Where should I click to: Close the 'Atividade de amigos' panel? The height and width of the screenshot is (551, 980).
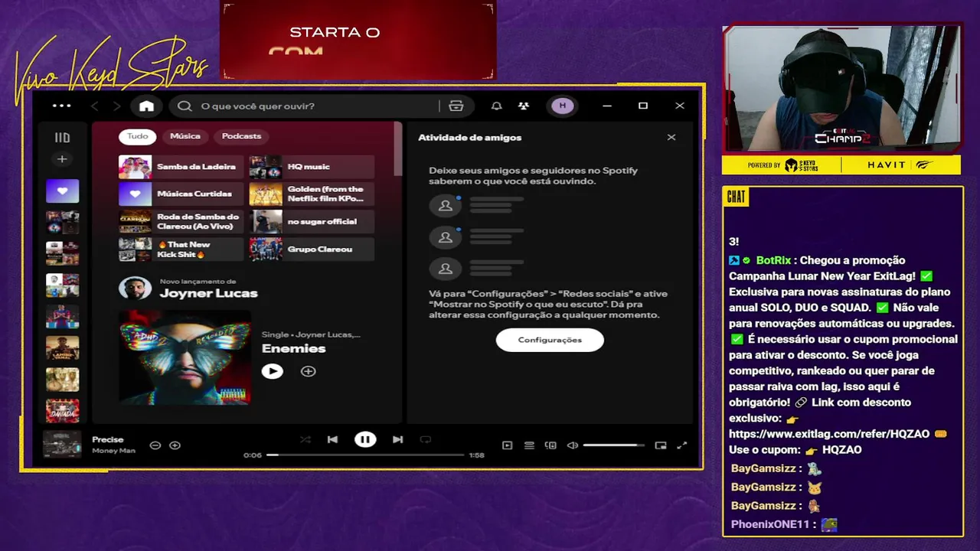coord(671,138)
